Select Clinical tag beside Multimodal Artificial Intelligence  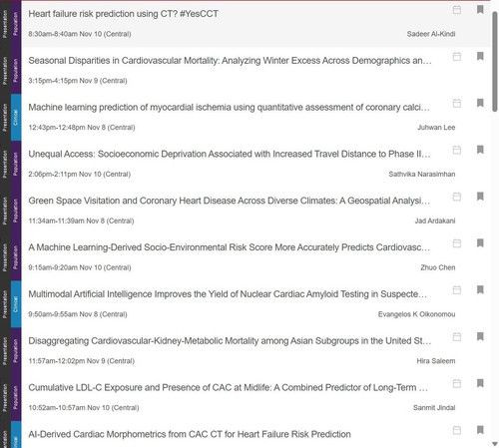point(16,304)
